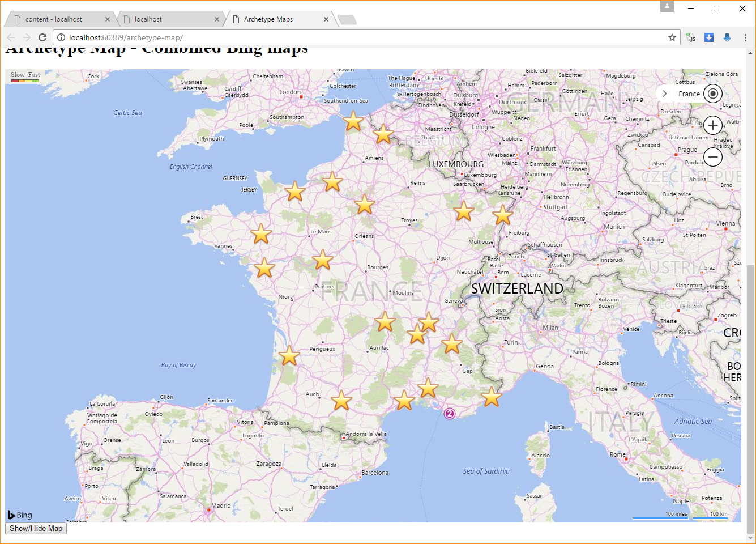756x544 pixels.
Task: Click the France location label in map controls
Action: click(689, 94)
